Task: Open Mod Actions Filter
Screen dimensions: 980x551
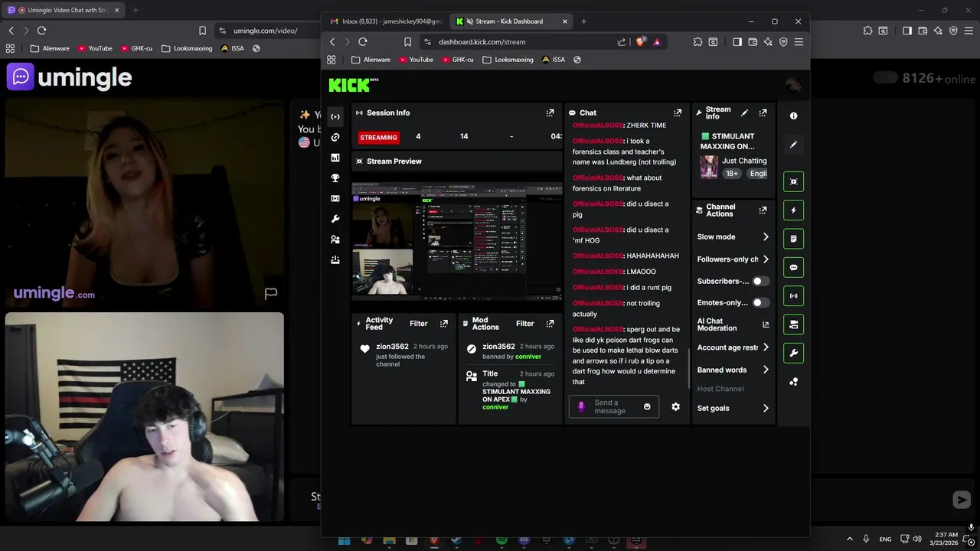Action: [x=524, y=323]
